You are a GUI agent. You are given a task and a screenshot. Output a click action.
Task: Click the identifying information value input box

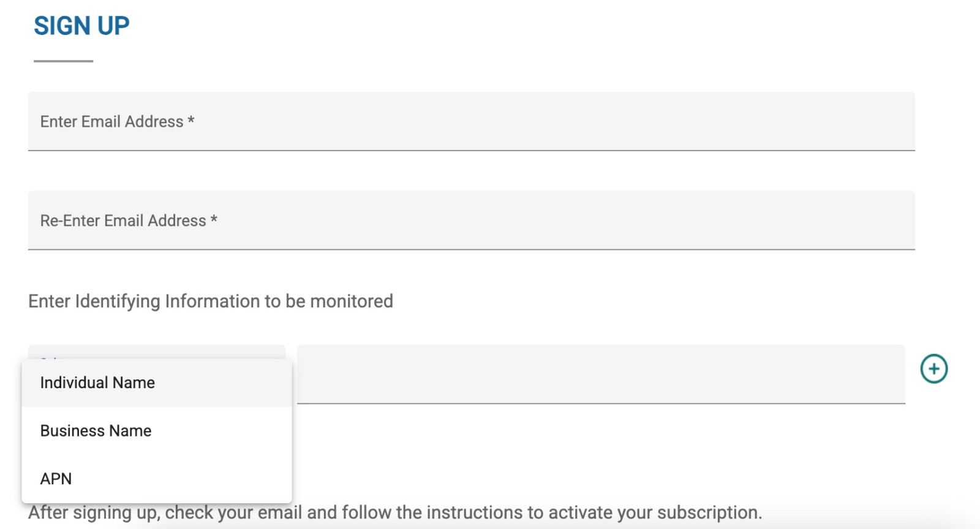[600, 373]
